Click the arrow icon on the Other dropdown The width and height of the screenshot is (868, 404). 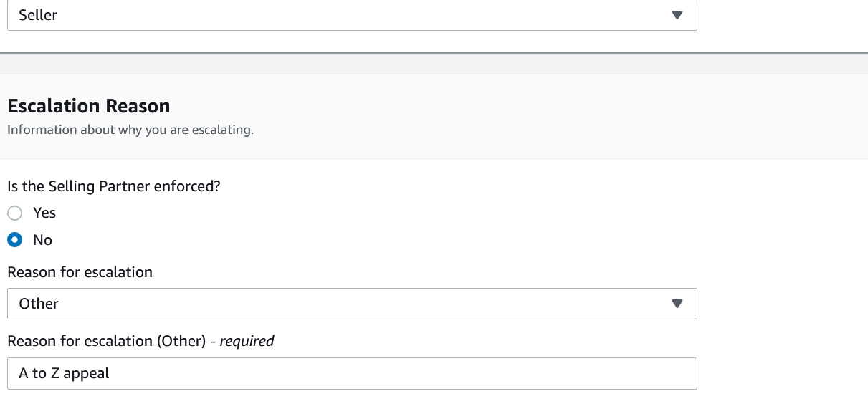pyautogui.click(x=677, y=304)
